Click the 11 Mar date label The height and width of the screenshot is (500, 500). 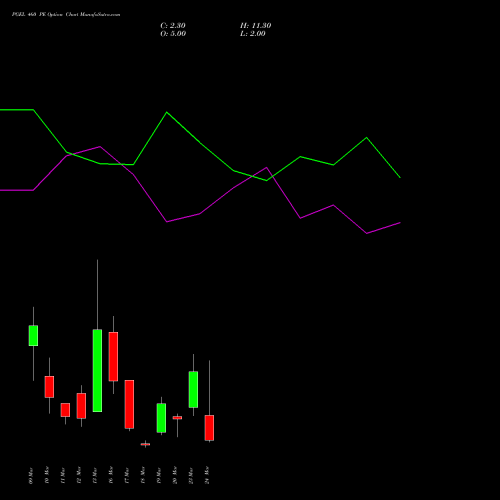point(63,476)
